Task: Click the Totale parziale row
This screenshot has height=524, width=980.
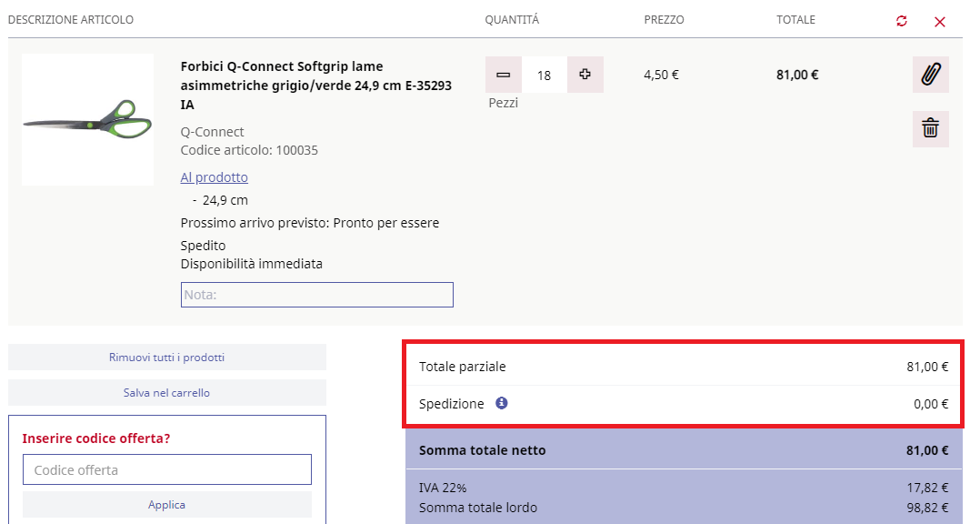Action: pyautogui.click(x=683, y=367)
